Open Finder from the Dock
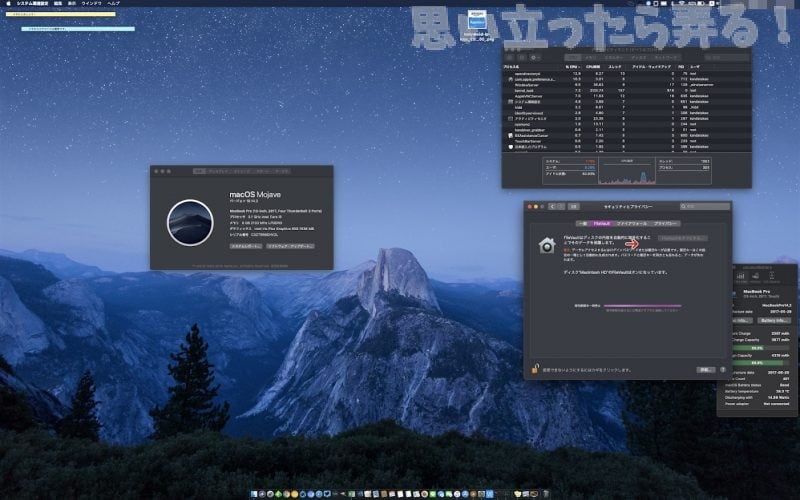Screen dimensions: 800x500 pos(254,494)
